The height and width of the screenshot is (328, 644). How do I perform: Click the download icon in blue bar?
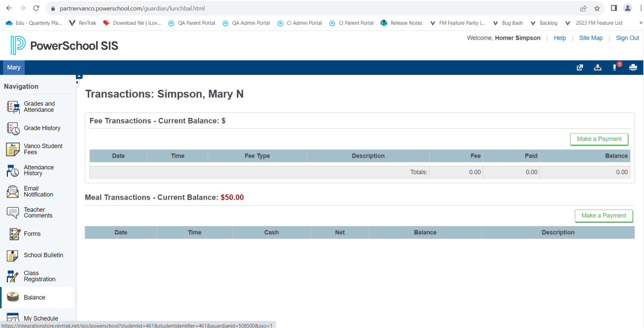click(597, 68)
